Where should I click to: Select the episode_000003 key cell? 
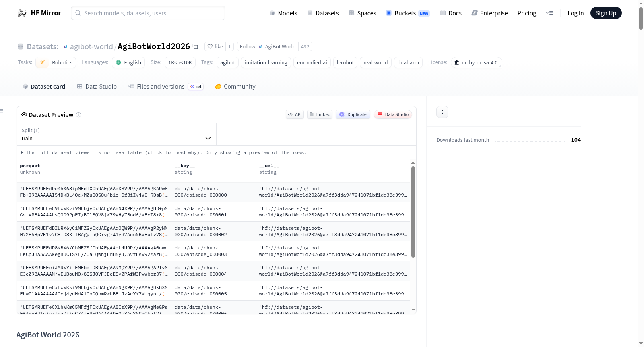point(213,251)
